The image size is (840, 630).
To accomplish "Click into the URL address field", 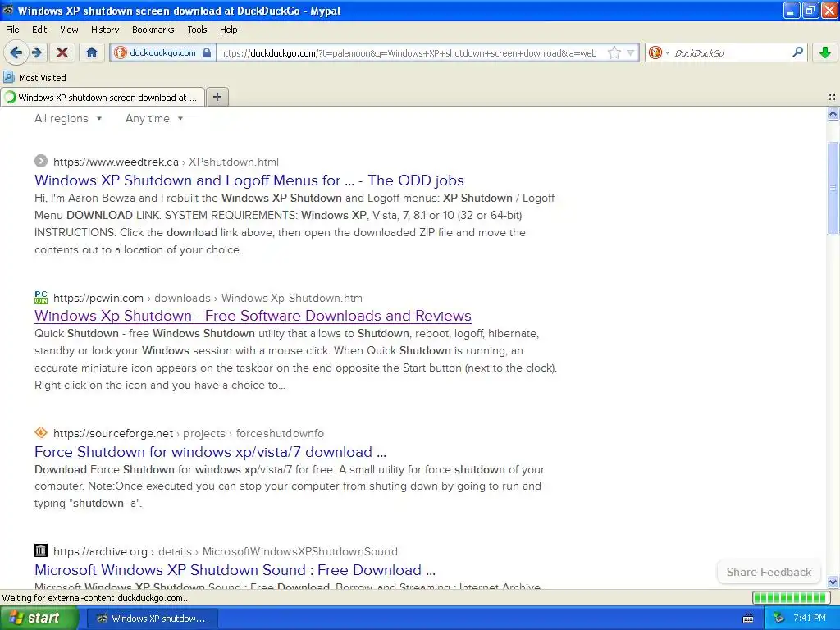I will coord(407,52).
